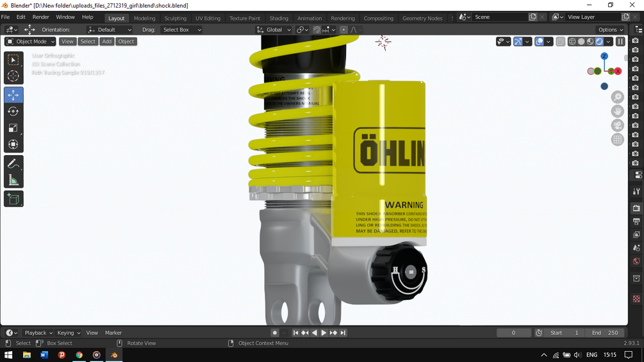
Task: Switch orthographic/perspective grid gizmo
Action: coord(617,140)
